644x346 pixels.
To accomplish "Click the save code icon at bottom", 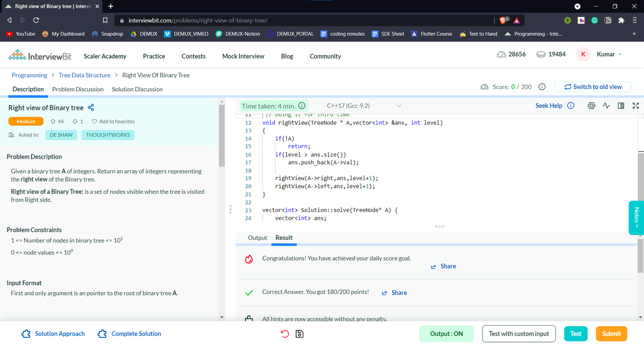I will [x=300, y=334].
